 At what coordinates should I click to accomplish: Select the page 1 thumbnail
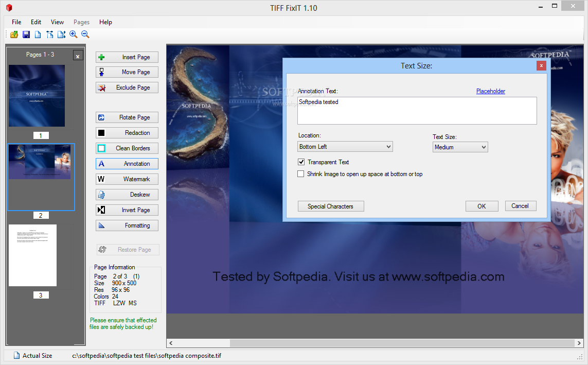(x=37, y=96)
